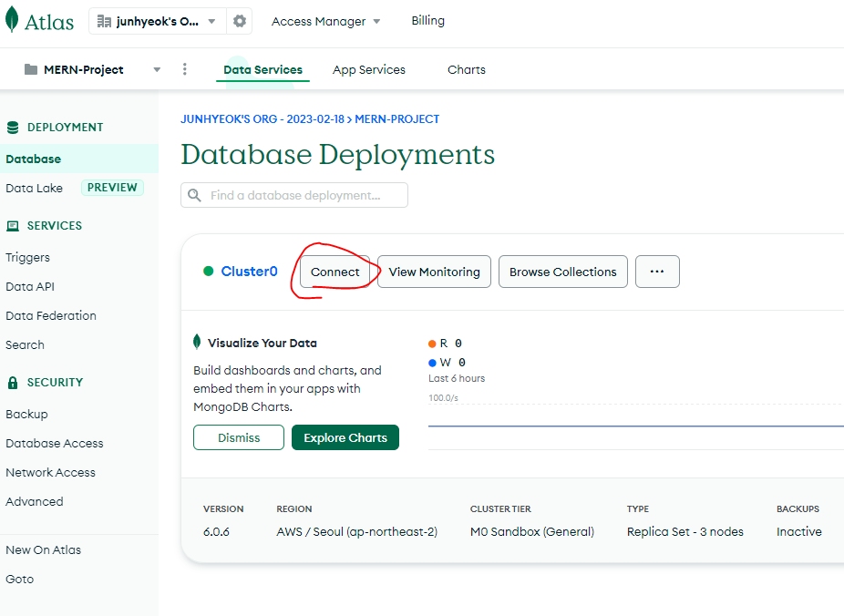Click the Services monitor icon
Screen dimensions: 844x616
13,226
